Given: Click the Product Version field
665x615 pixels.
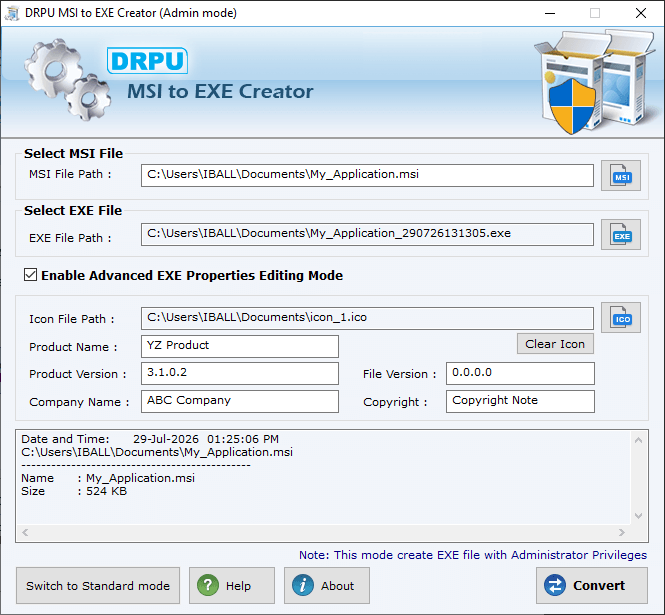Looking at the screenshot, I should (x=240, y=373).
